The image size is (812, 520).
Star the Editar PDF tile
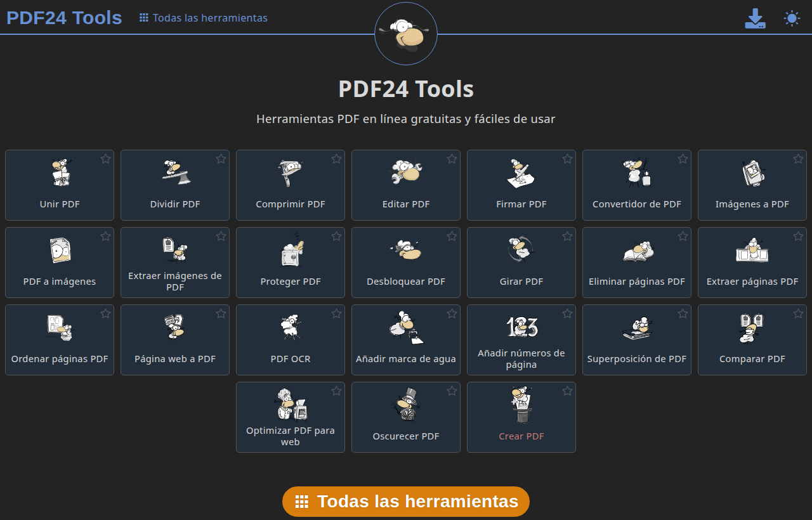tap(452, 159)
